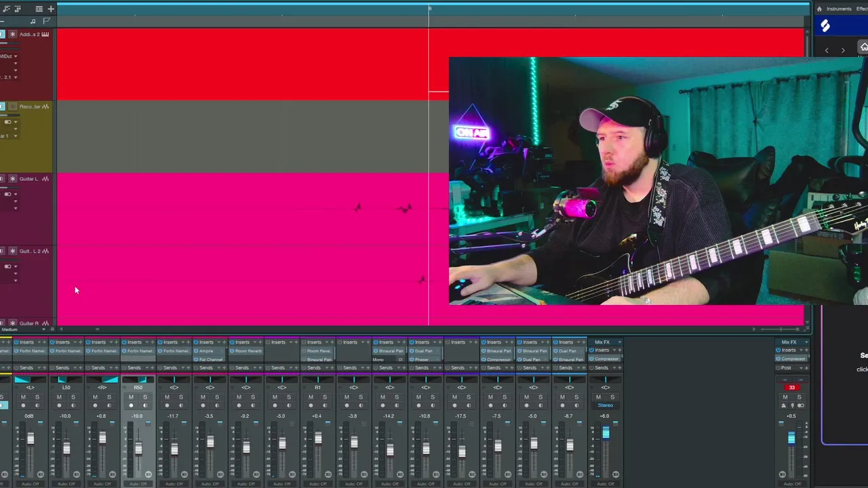Click the timeline ruler at the playhead marker
Screen dimensions: 868x488
coord(429,9)
